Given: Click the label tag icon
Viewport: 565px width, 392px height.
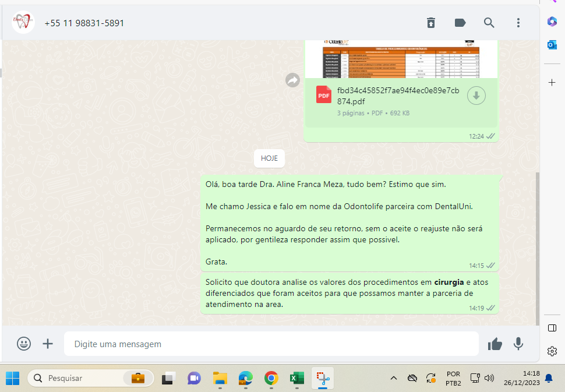Looking at the screenshot, I should (460, 23).
